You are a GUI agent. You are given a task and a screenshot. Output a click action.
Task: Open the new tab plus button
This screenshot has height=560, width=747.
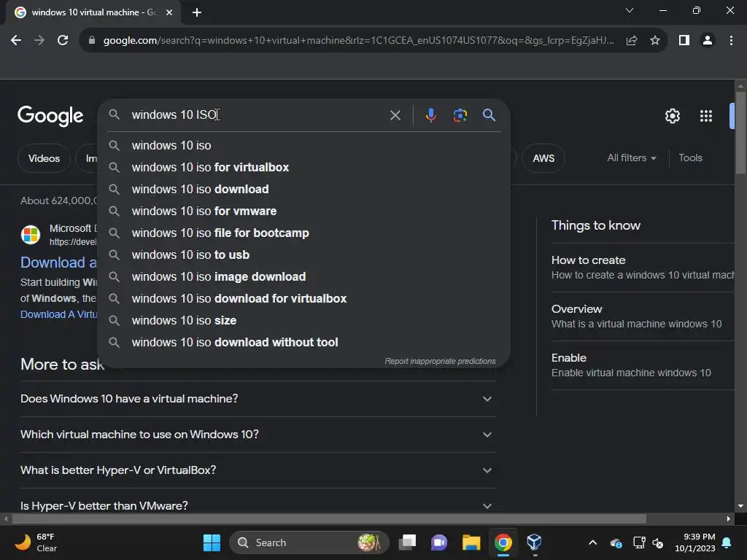[197, 12]
